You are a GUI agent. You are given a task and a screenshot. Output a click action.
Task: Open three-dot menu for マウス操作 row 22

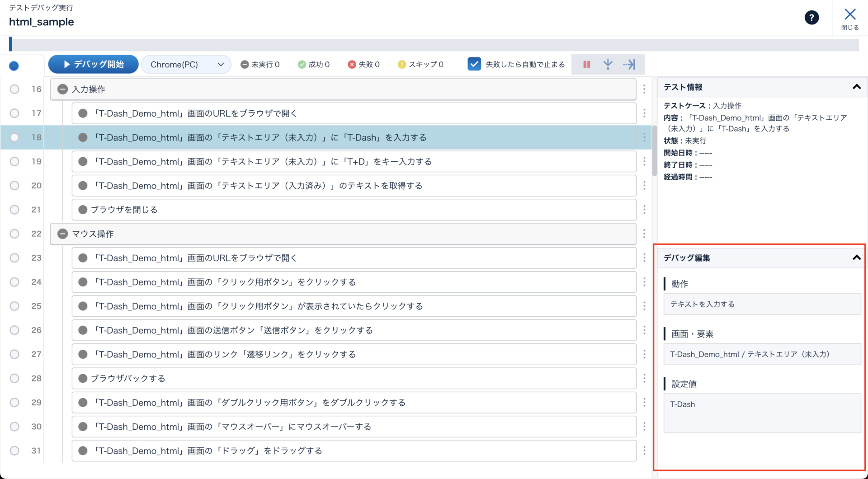[x=644, y=234]
